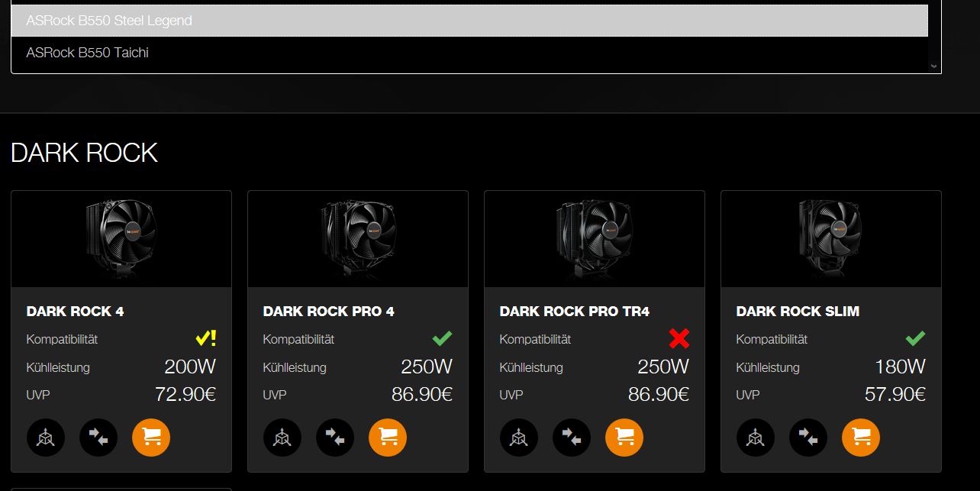Open 3D view of Dark Rock Pro TR4

[519, 438]
